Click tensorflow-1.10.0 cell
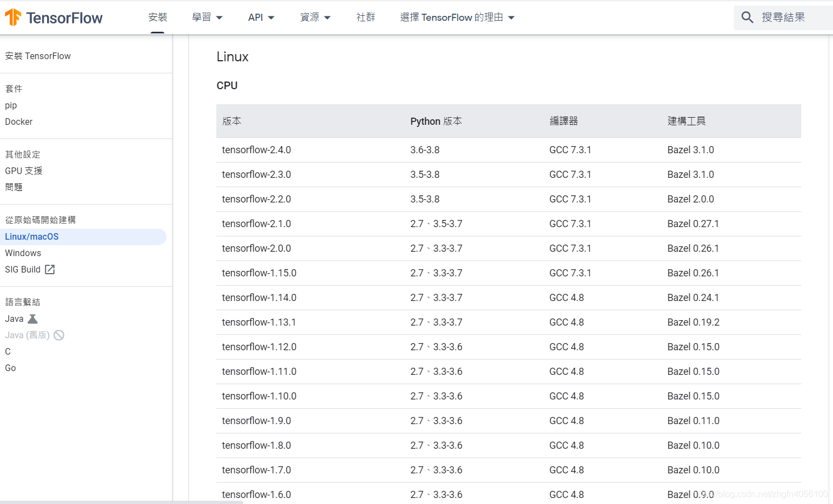 point(259,396)
